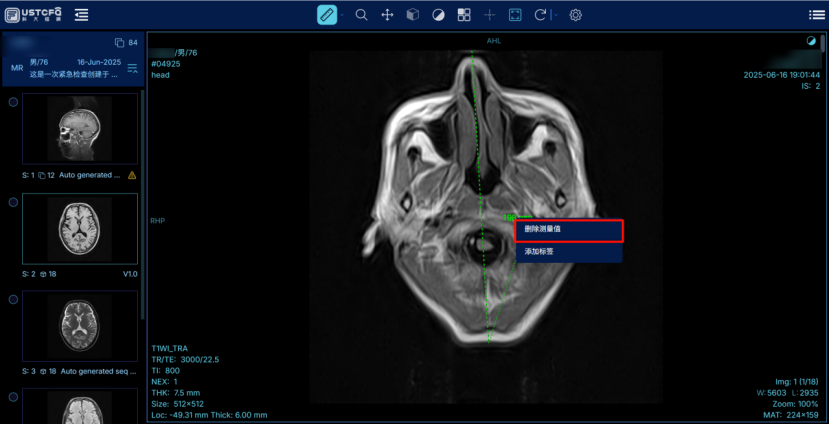Open dropdown arrow next to rotate tool
829x425 pixels.
pos(555,16)
